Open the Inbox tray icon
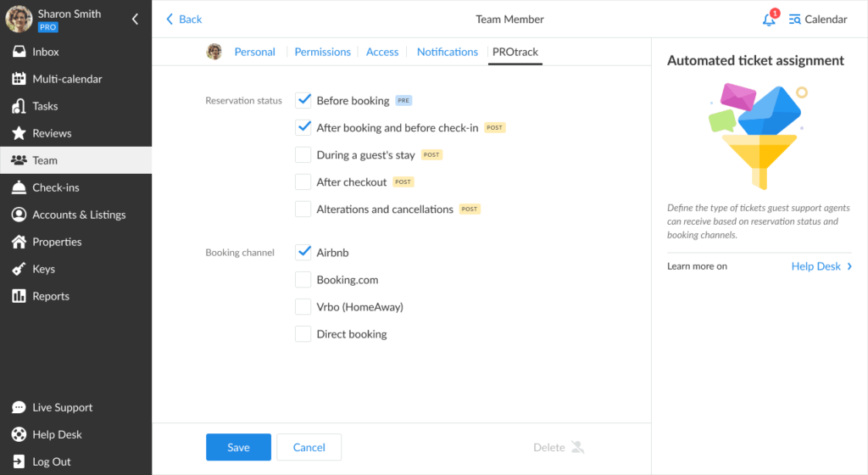This screenshot has height=475, width=868. click(x=19, y=52)
